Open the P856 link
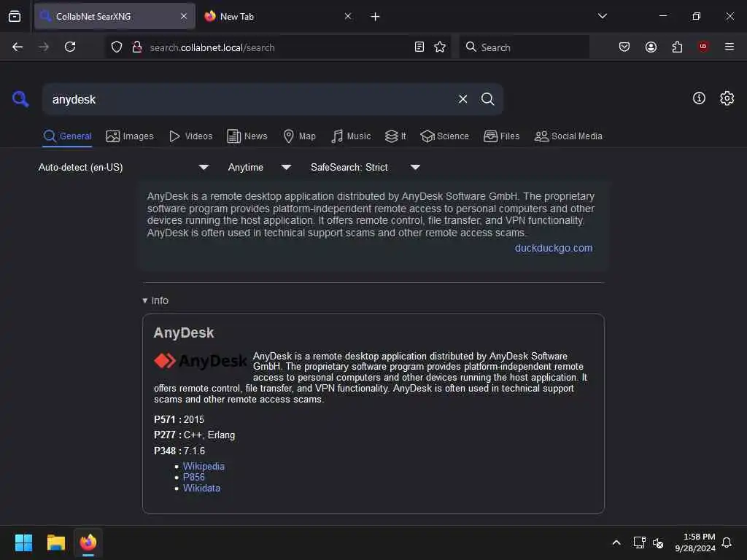Viewport: 747px width, 560px height. pos(194,477)
